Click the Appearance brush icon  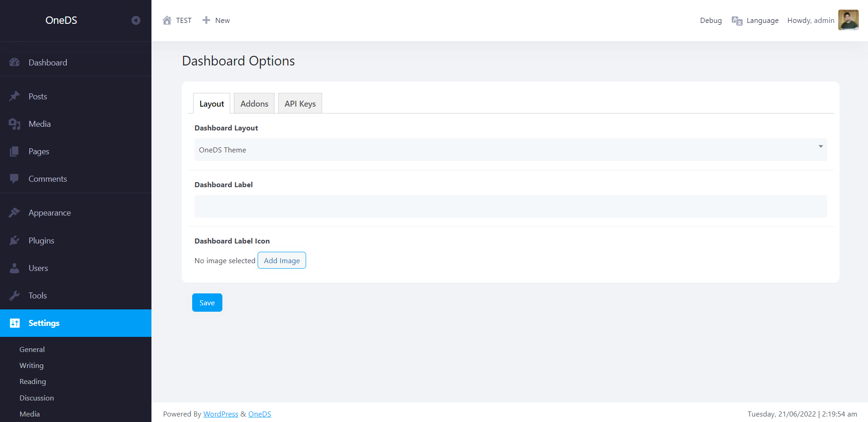15,213
